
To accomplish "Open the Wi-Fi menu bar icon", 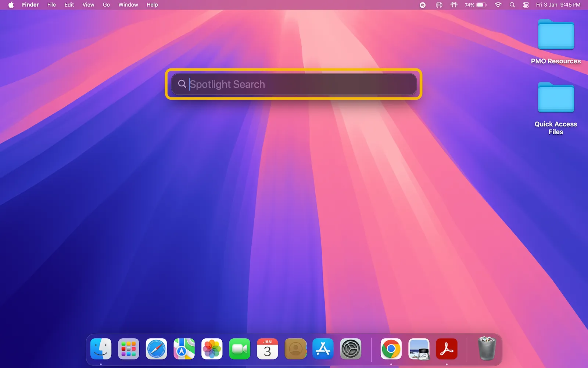I will [x=498, y=5].
